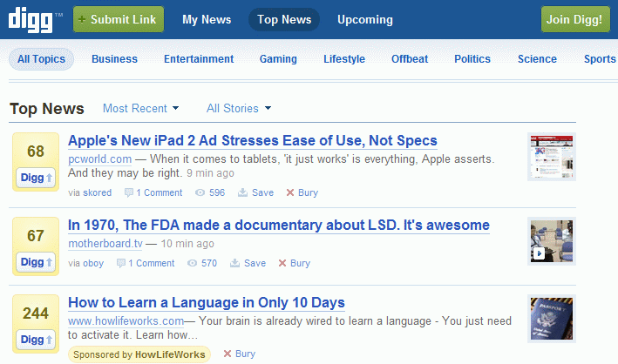Open the oboy user profile link
This screenshot has height=364, width=618.
[x=93, y=263]
